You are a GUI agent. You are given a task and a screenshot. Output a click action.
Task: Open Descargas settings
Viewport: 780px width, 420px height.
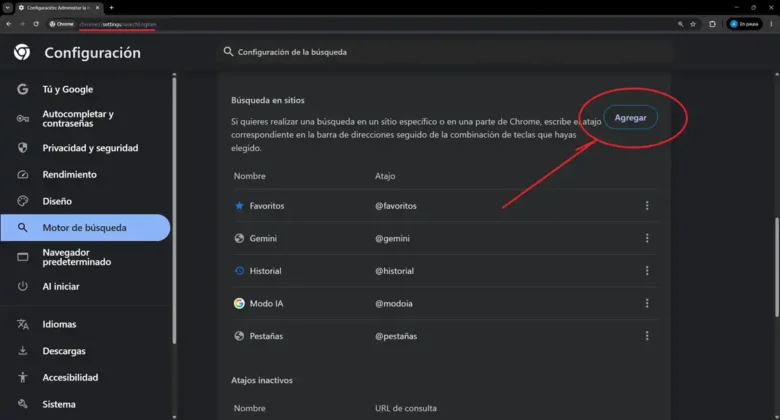point(64,351)
